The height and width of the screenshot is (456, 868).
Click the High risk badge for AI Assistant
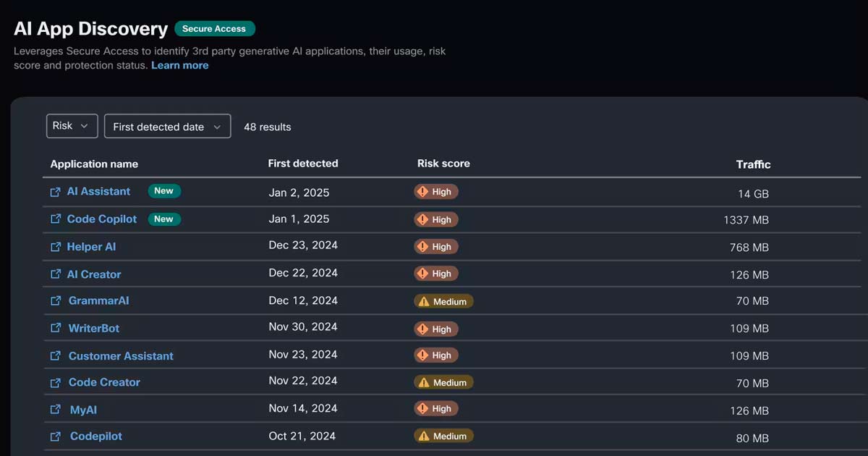click(436, 192)
